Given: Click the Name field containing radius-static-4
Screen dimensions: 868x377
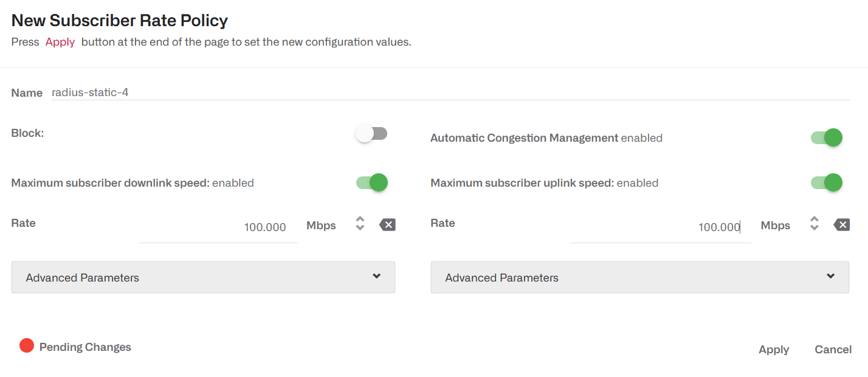Looking at the screenshot, I should pyautogui.click(x=450, y=92).
